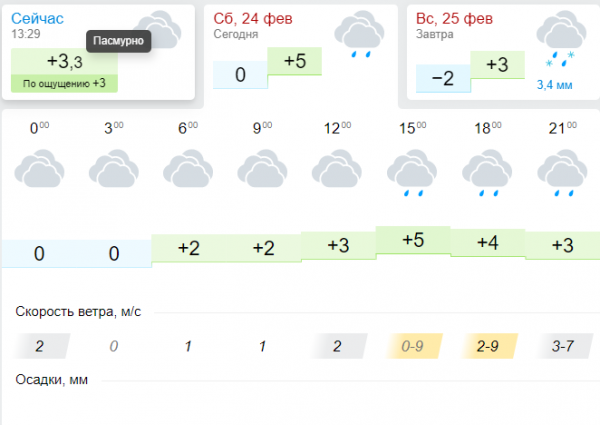Click the yellow 2-9 wind gust badge
This screenshot has width=600, height=425.
489,346
